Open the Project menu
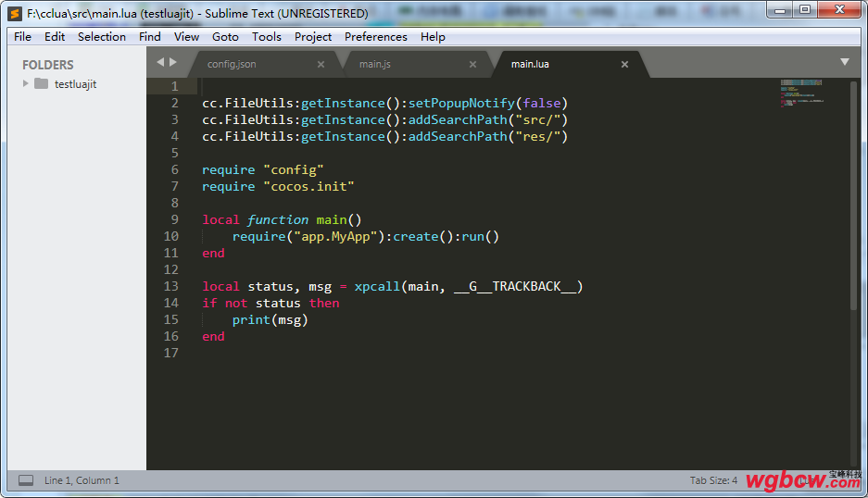The width and height of the screenshot is (868, 498). click(313, 36)
